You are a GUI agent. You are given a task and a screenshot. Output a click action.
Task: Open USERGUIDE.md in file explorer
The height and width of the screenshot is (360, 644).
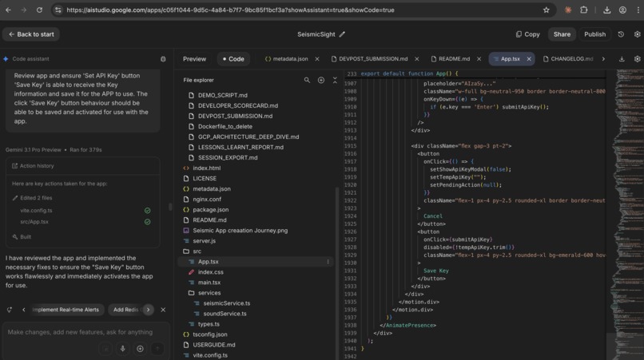[214, 345]
